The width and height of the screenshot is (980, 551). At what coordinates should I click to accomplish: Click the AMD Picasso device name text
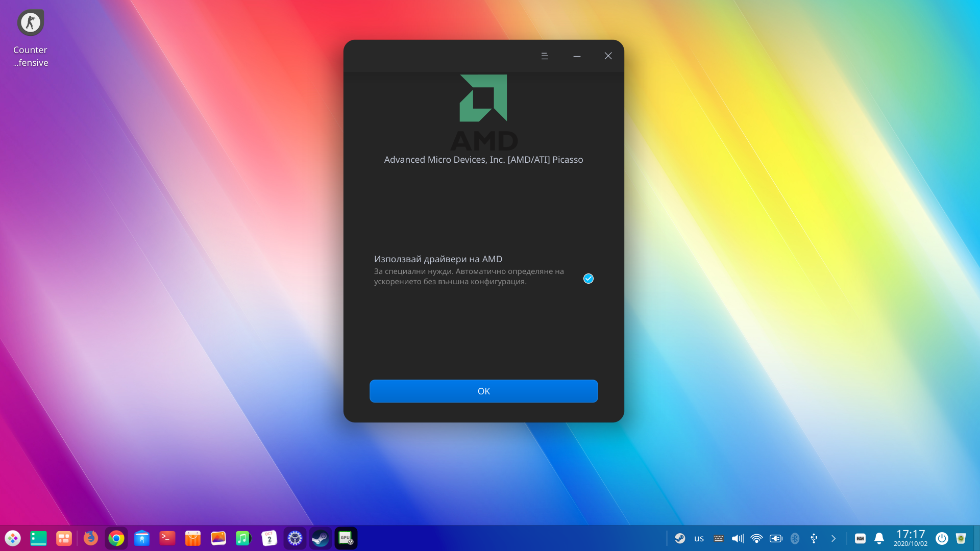(x=483, y=160)
